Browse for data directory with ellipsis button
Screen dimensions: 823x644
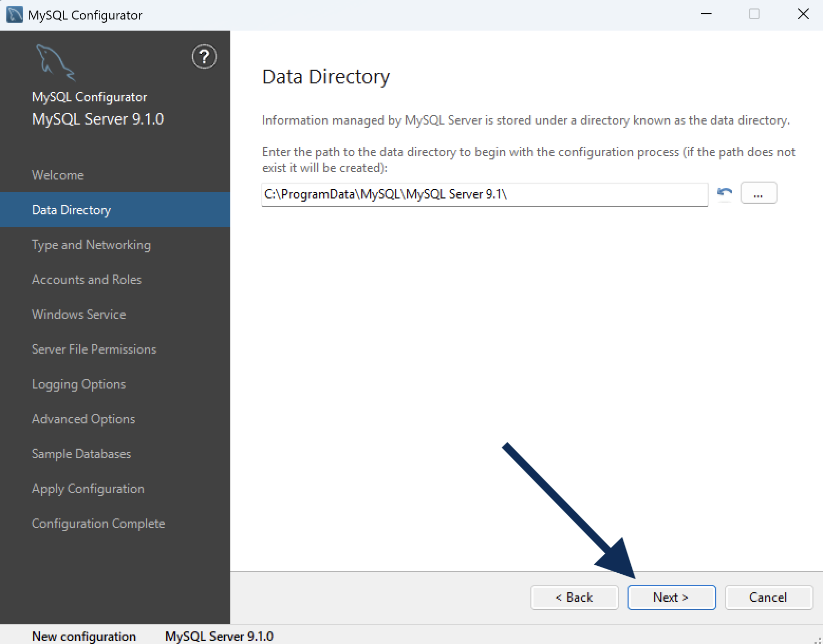pyautogui.click(x=759, y=193)
